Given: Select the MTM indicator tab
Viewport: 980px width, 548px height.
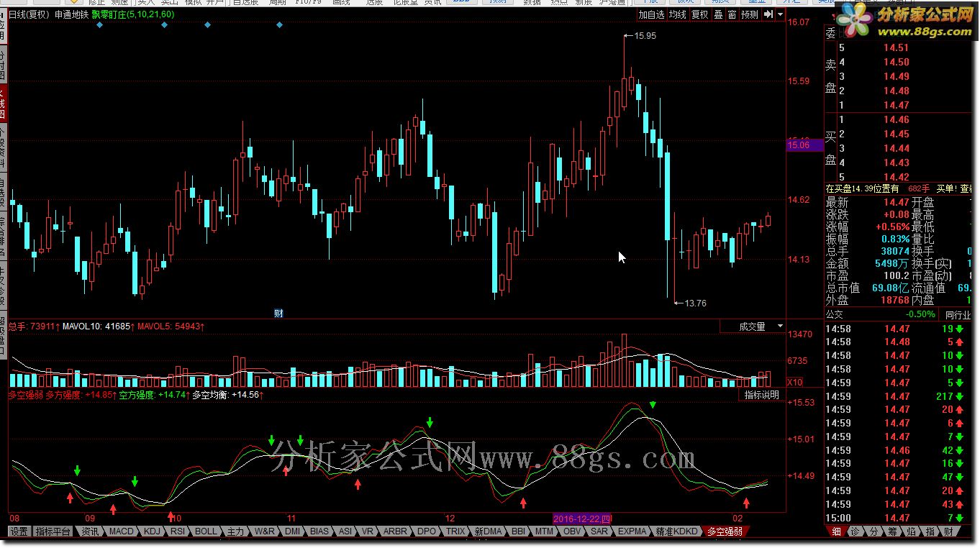Looking at the screenshot, I should point(545,531).
